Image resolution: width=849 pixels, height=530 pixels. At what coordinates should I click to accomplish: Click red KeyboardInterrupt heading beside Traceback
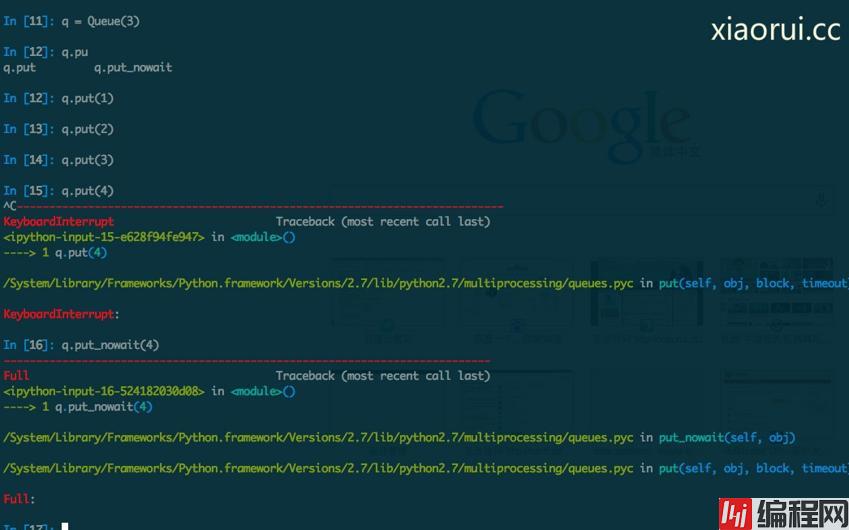[59, 221]
